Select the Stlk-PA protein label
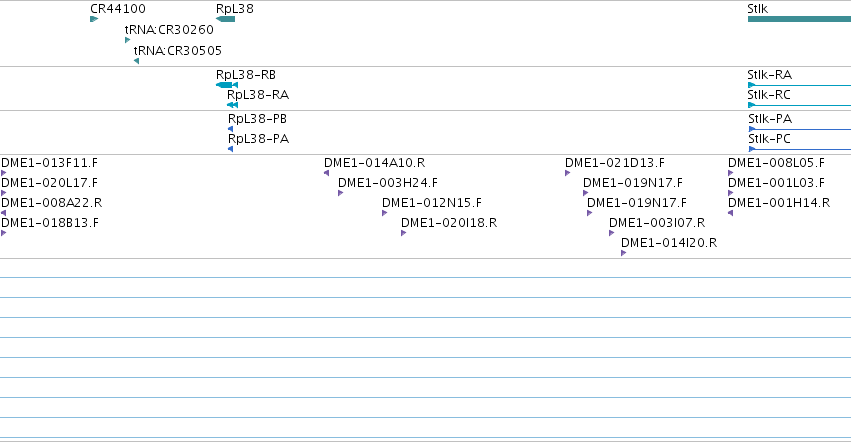The width and height of the screenshot is (851, 442). pyautogui.click(x=770, y=118)
